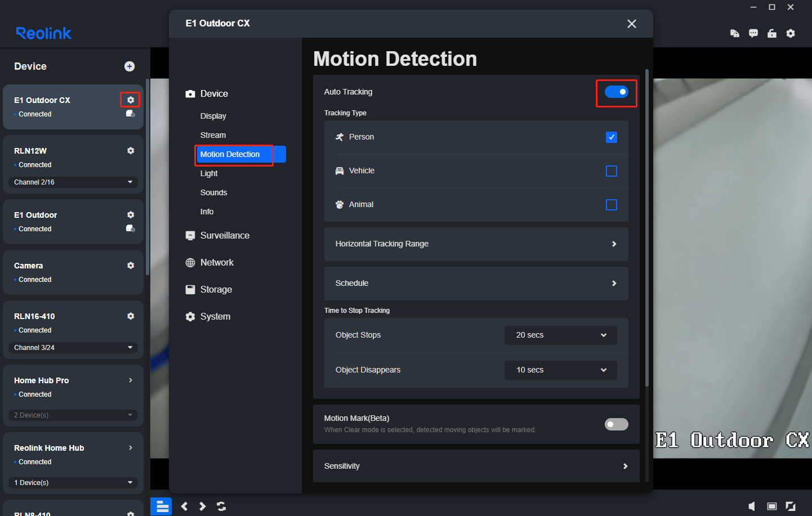
Task: Expand Horizontal Tracking Range chevron
Action: 614,244
